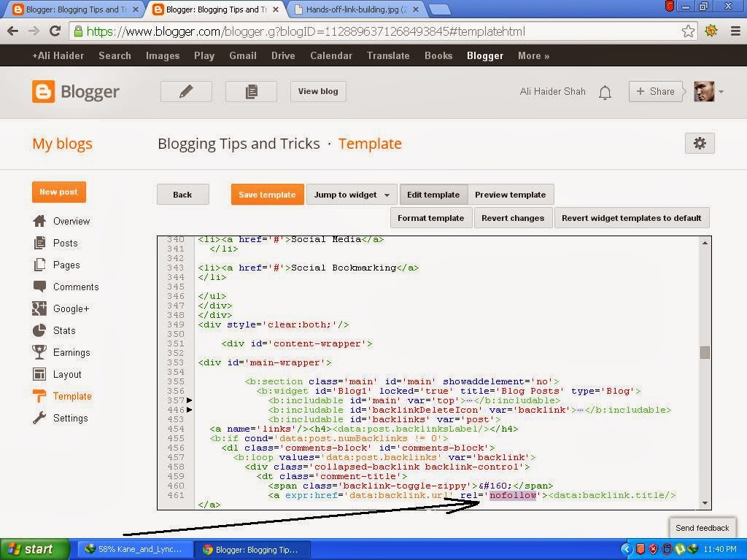
Task: Open the account dropdown arrow by profile photo
Action: tap(721, 91)
